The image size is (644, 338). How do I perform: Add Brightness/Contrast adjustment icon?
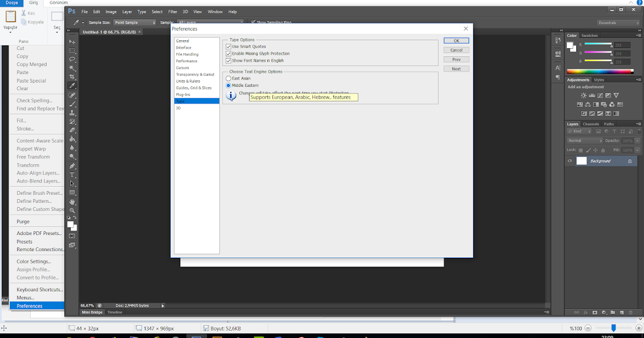pyautogui.click(x=584, y=95)
